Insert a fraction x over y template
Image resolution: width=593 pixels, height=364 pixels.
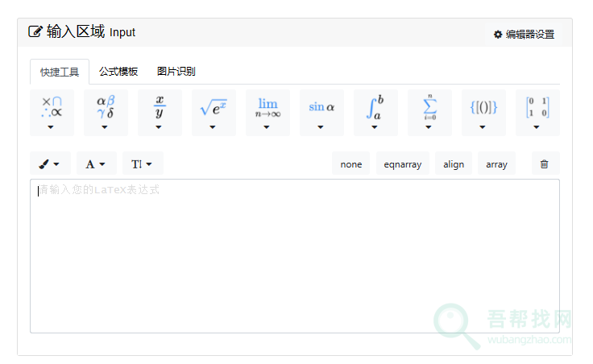tap(160, 113)
